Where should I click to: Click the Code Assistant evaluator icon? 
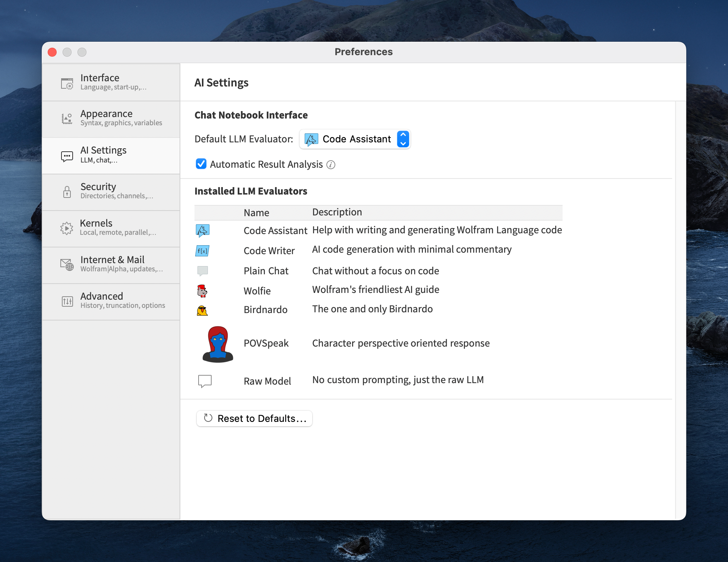click(x=202, y=230)
